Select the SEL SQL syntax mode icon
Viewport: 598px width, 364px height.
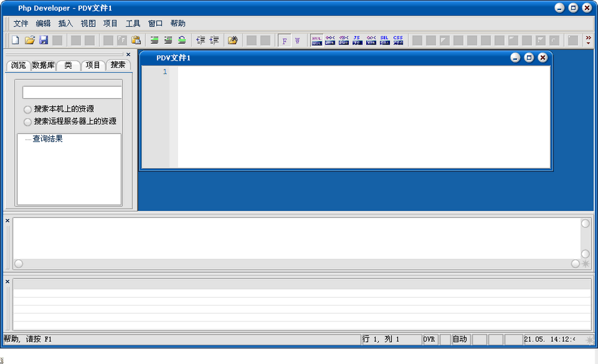[x=385, y=41]
